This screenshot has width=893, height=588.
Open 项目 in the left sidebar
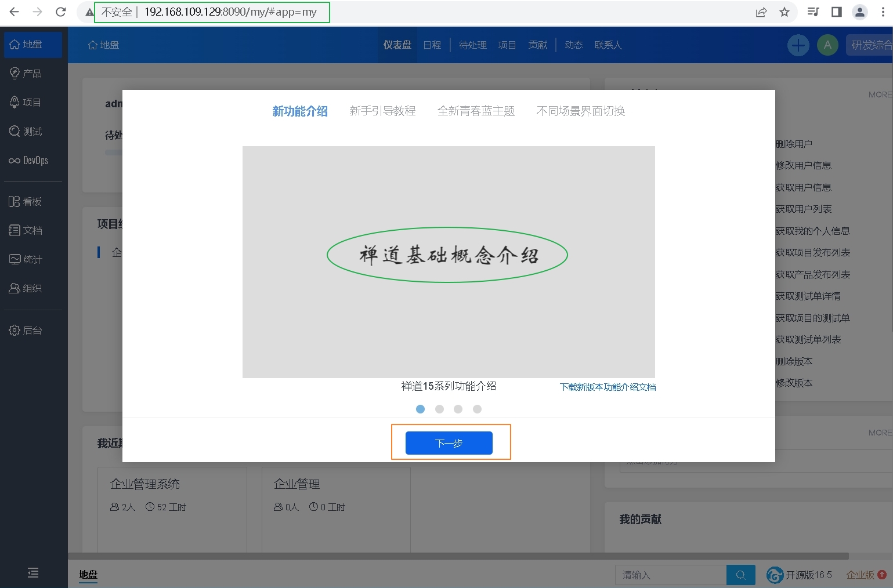coord(33,103)
